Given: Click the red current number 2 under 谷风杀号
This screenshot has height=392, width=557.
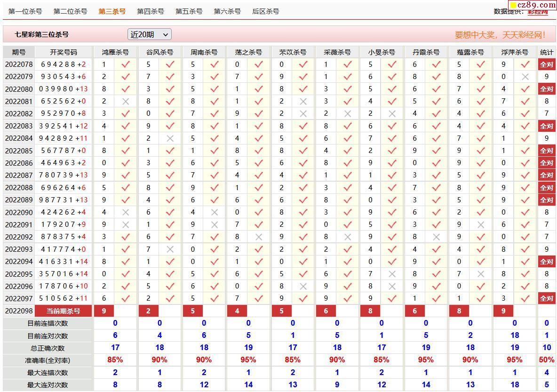Looking at the screenshot, I should (x=148, y=311).
